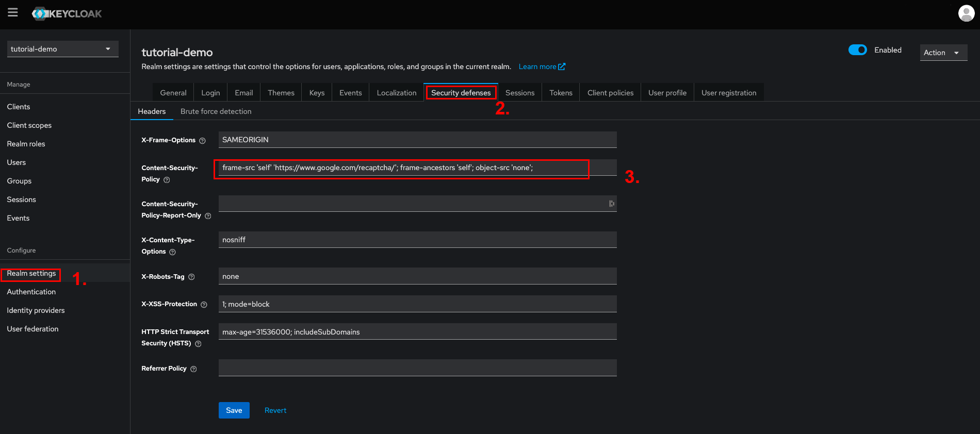Open help icon for Content-Security-Policy

[x=167, y=180]
